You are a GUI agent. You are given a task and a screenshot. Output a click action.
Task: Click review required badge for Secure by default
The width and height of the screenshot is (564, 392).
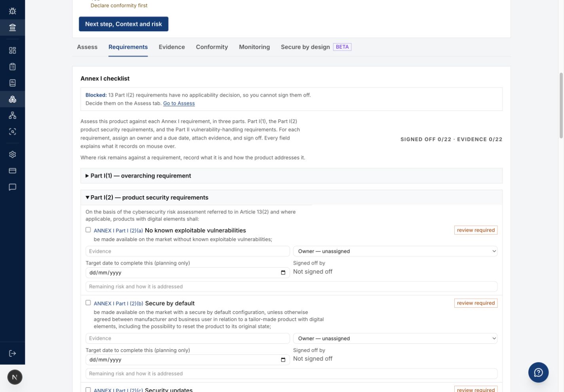click(476, 303)
